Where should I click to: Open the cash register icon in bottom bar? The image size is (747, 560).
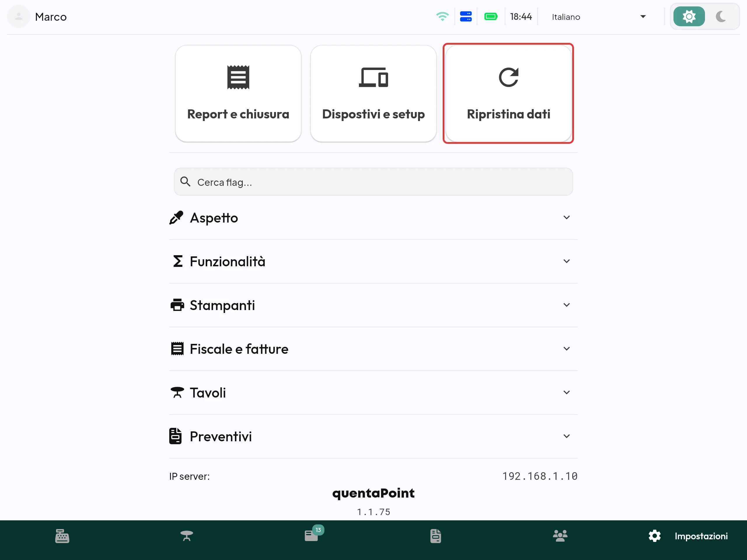[x=62, y=536]
